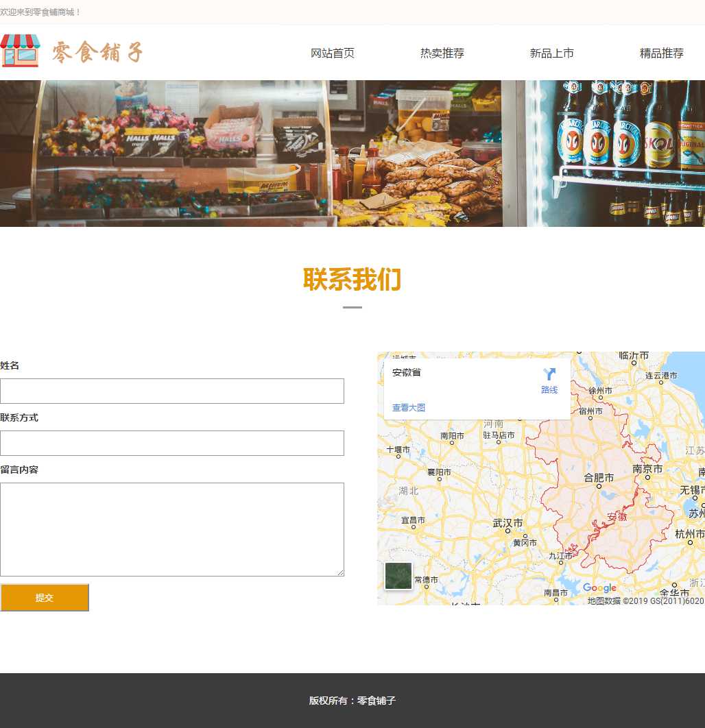Click 合肥市 marker on the map
705x728 pixels.
[x=599, y=478]
